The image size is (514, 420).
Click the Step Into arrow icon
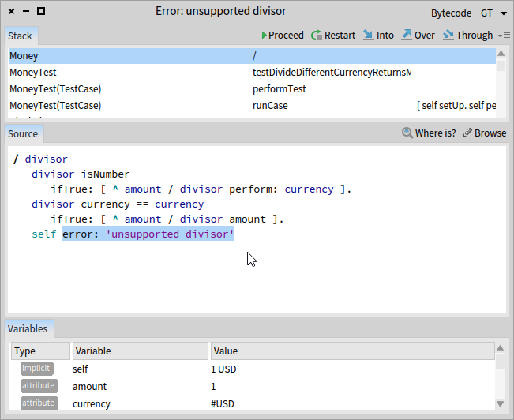click(x=369, y=35)
